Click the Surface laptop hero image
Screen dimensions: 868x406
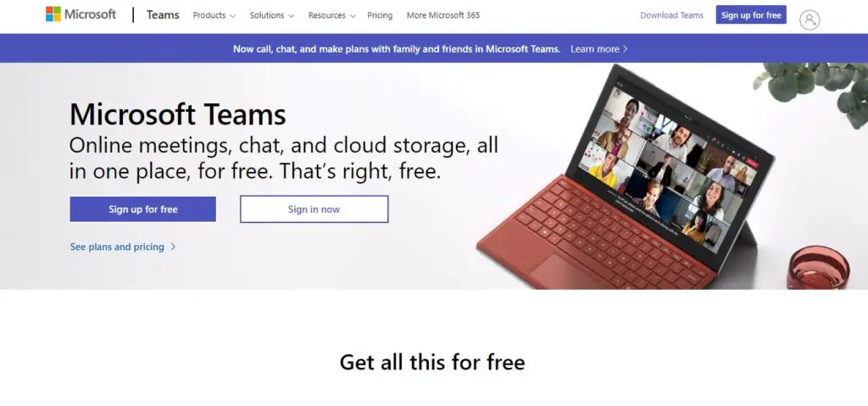[x=626, y=176]
